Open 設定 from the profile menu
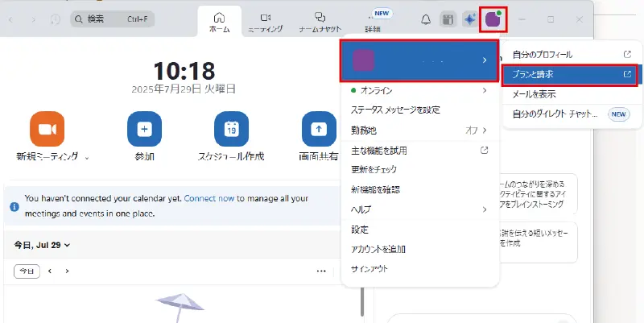This screenshot has height=323, width=644. 419,230
